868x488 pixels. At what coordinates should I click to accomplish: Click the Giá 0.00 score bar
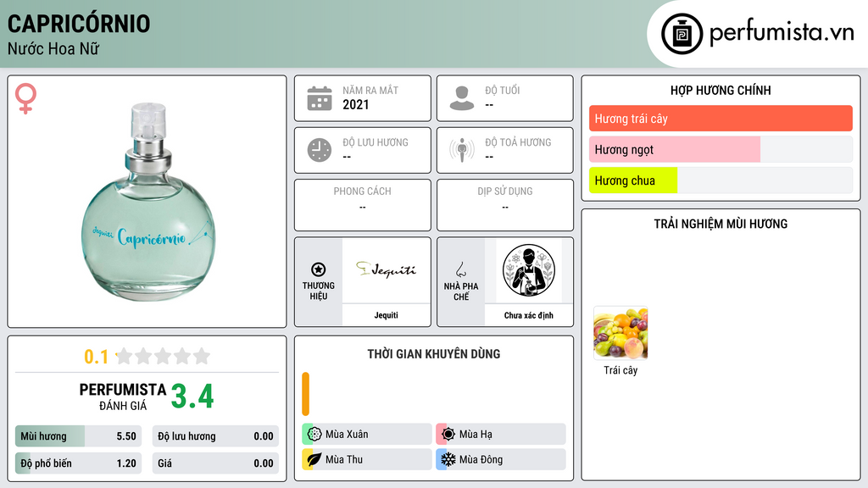[215, 463]
